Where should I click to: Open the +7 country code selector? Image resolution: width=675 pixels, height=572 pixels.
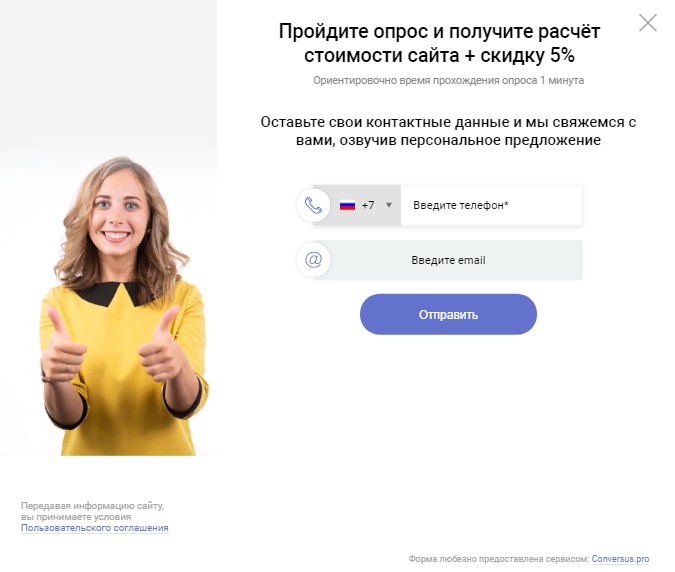(x=364, y=205)
